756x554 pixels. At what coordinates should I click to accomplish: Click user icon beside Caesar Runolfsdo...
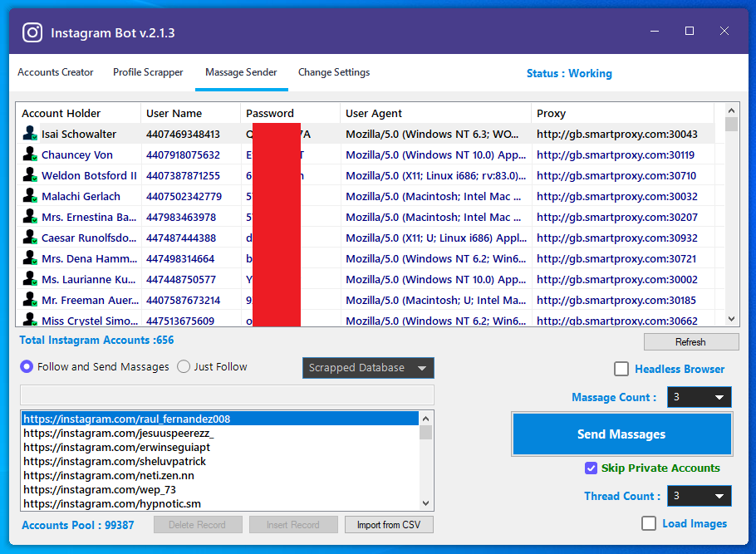[30, 237]
